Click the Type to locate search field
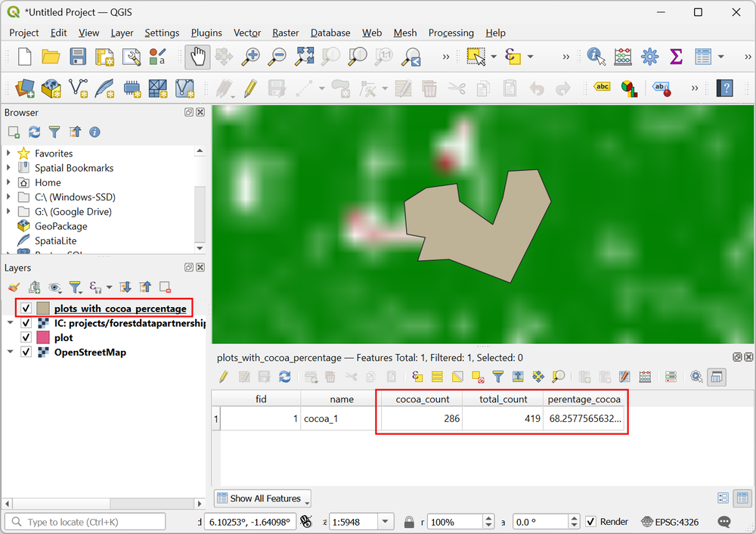The width and height of the screenshot is (756, 534). (85, 521)
